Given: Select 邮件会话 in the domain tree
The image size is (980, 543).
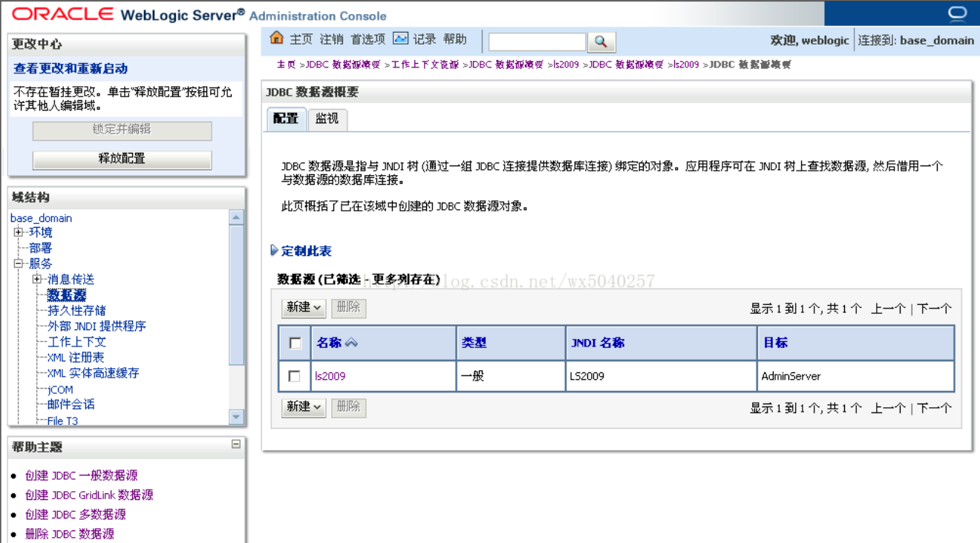Looking at the screenshot, I should 71,404.
